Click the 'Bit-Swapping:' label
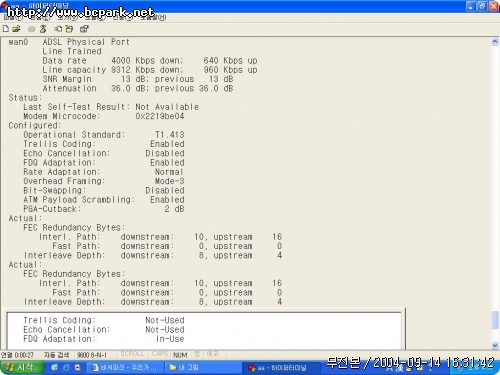This screenshot has width=500, height=375. pos(54,191)
